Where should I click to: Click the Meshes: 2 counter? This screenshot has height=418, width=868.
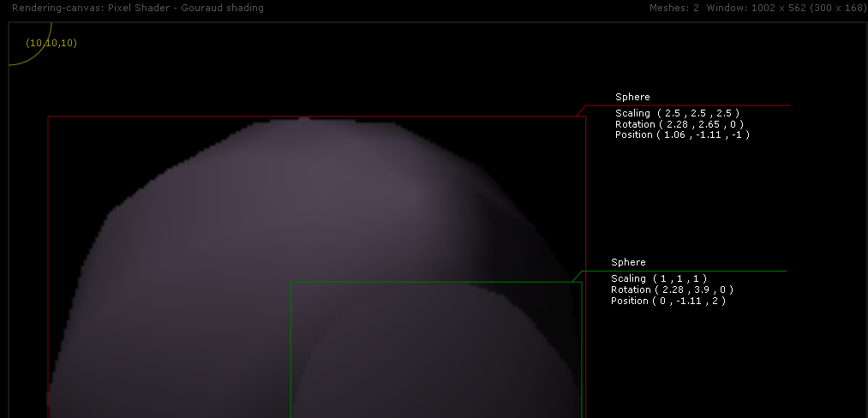pos(674,8)
